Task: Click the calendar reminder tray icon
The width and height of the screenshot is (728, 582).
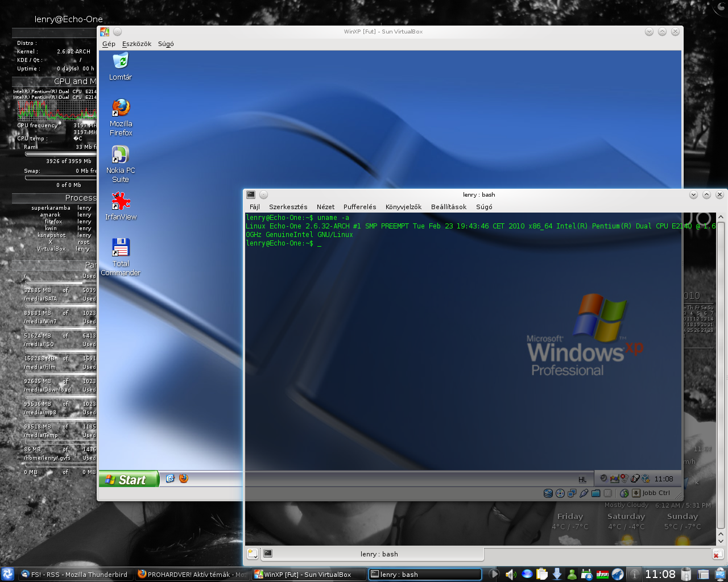Action: pyautogui.click(x=587, y=575)
